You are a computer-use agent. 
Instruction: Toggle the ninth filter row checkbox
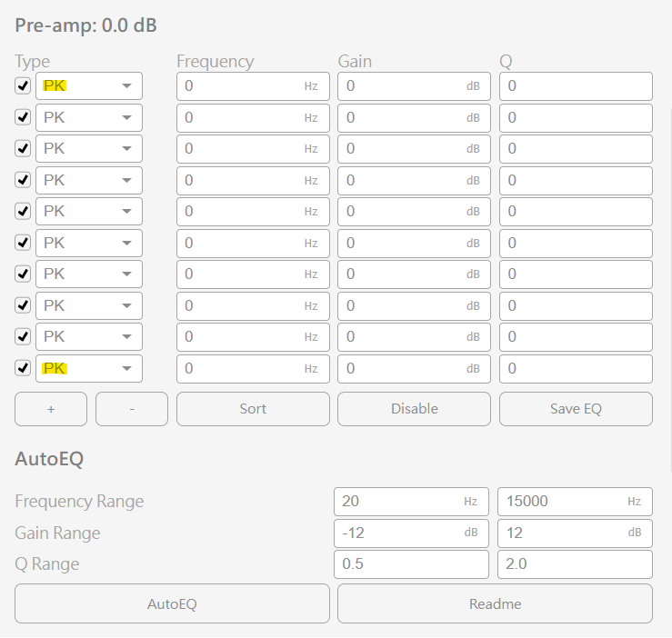pyautogui.click(x=23, y=337)
